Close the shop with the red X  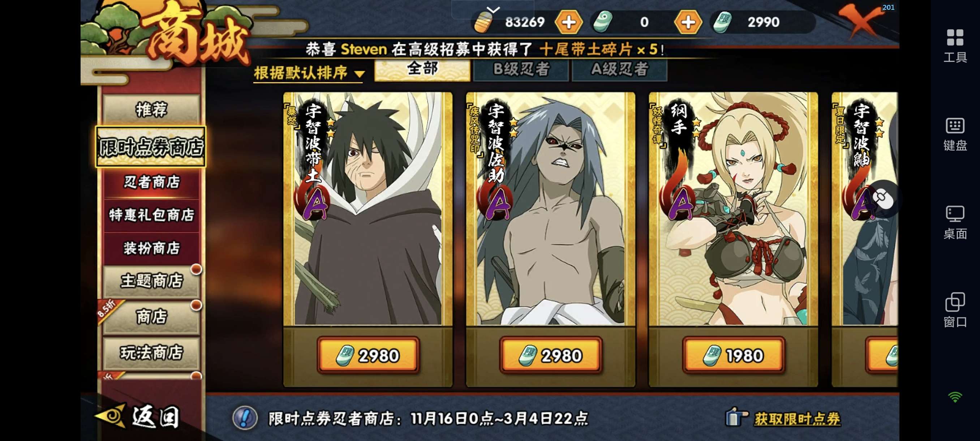(860, 21)
